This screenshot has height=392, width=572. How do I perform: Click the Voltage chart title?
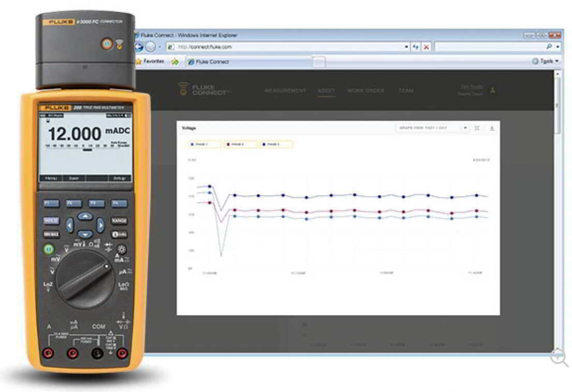(189, 128)
